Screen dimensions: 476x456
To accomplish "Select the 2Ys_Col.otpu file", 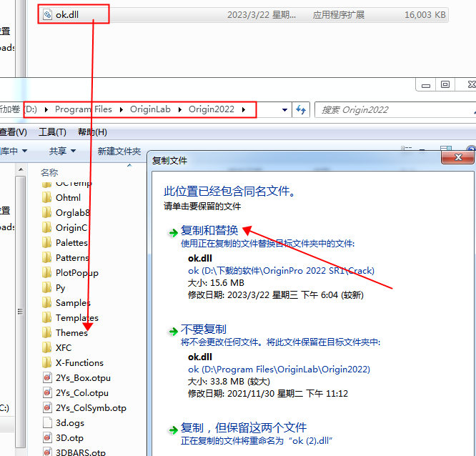I will (x=82, y=393).
